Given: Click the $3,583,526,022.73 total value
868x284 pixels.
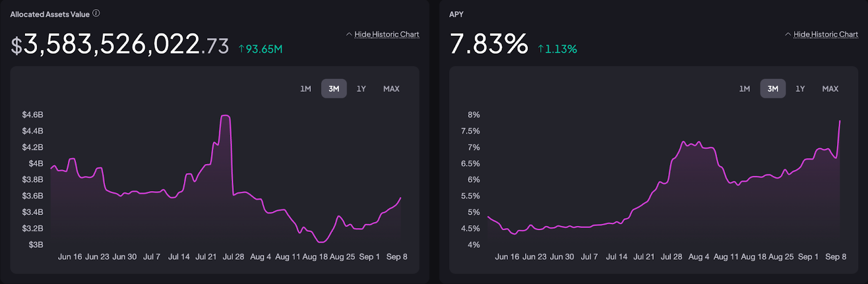Looking at the screenshot, I should [119, 45].
